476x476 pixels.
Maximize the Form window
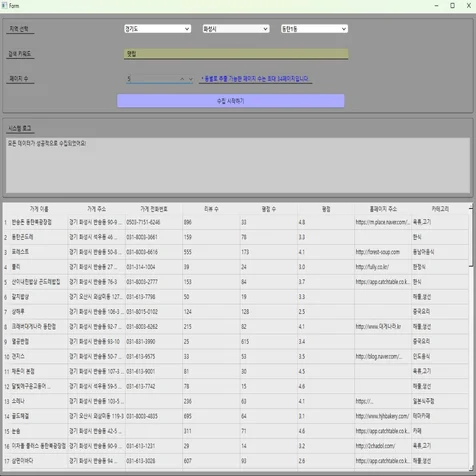(452, 6)
